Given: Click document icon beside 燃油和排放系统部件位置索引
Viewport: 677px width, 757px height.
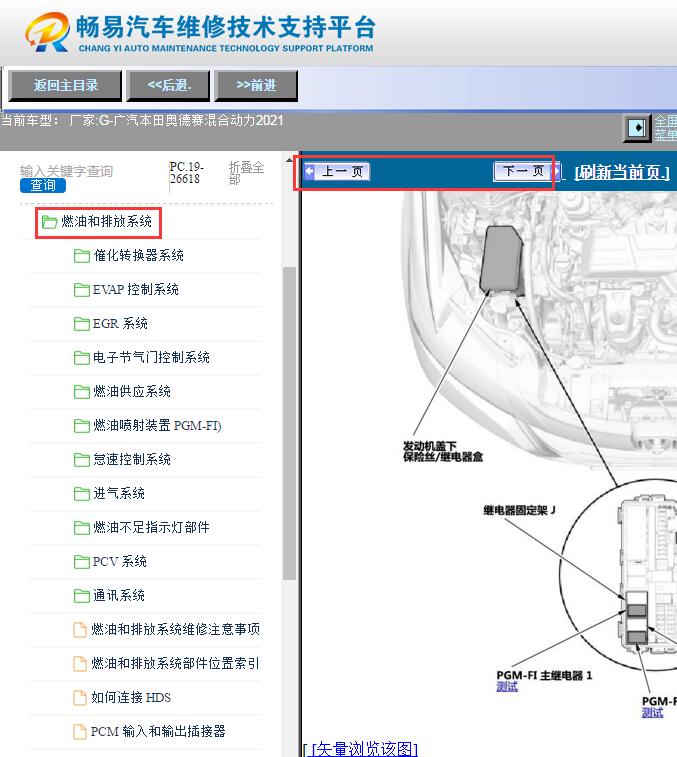Looking at the screenshot, I should coord(80,664).
